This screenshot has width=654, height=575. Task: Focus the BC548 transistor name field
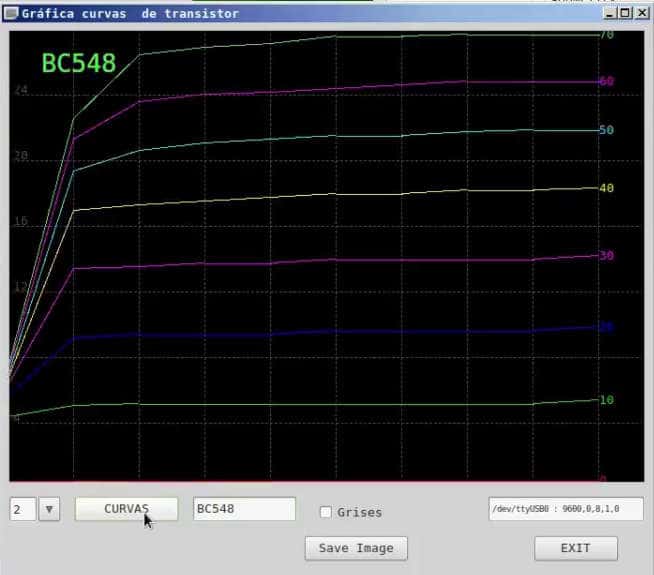pyautogui.click(x=244, y=509)
